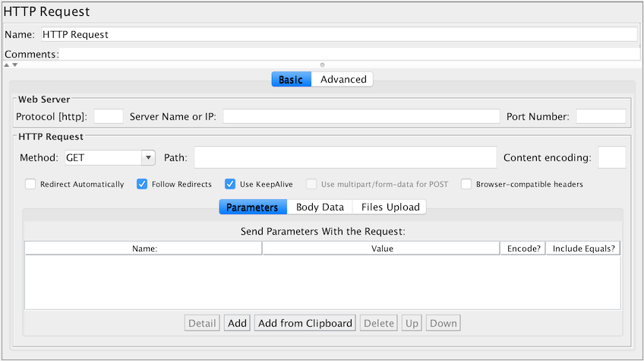This screenshot has width=644, height=361.
Task: Uncheck the Follow Redirects checkbox
Action: click(x=142, y=184)
